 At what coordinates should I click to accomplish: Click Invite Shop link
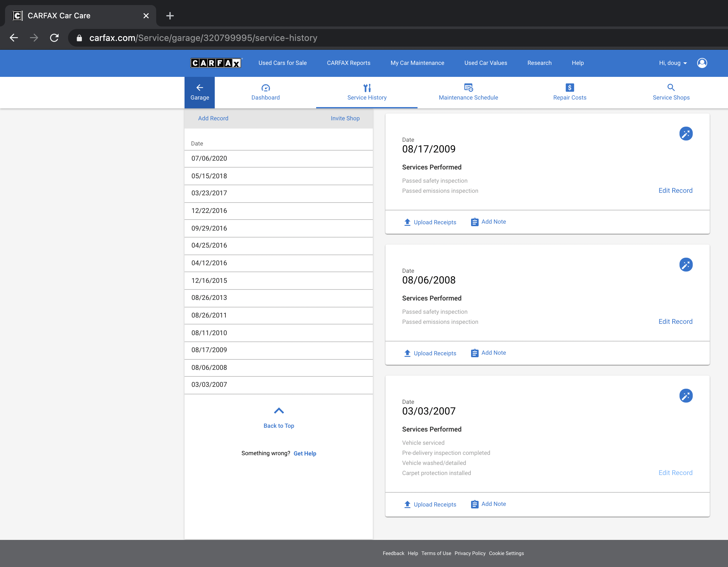345,118
